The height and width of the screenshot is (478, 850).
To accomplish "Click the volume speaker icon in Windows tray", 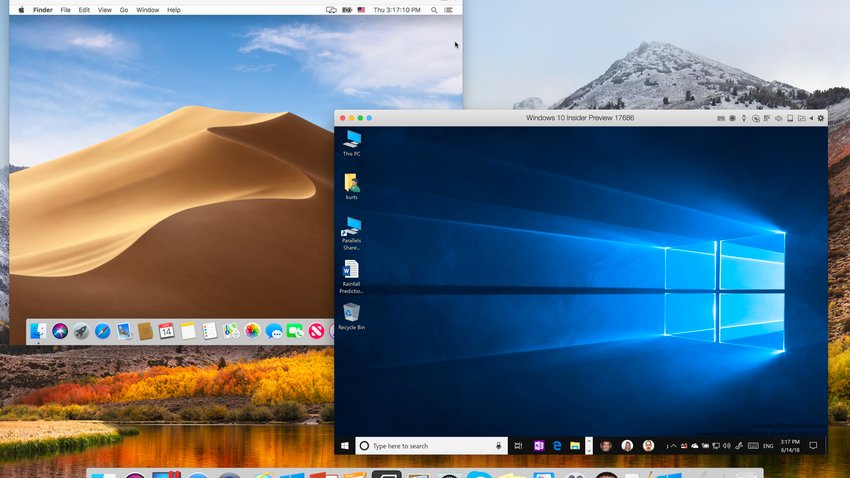I will (x=727, y=446).
